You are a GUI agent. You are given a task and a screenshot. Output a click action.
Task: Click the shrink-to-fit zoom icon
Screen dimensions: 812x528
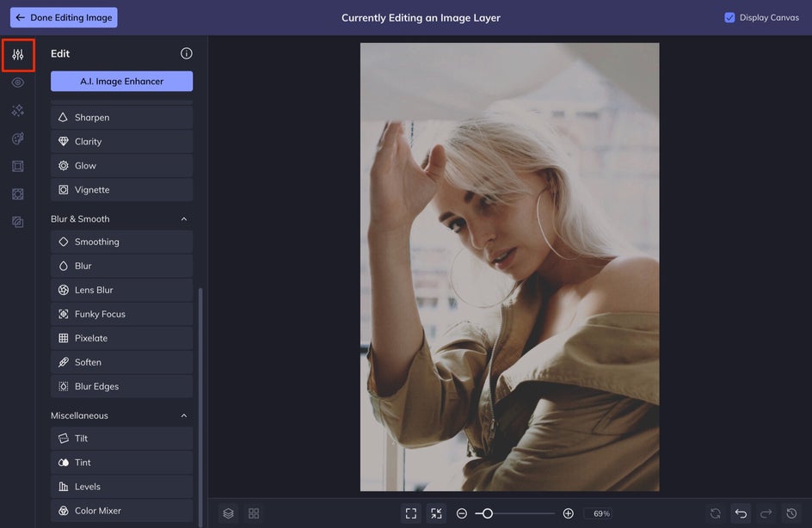[x=437, y=513]
